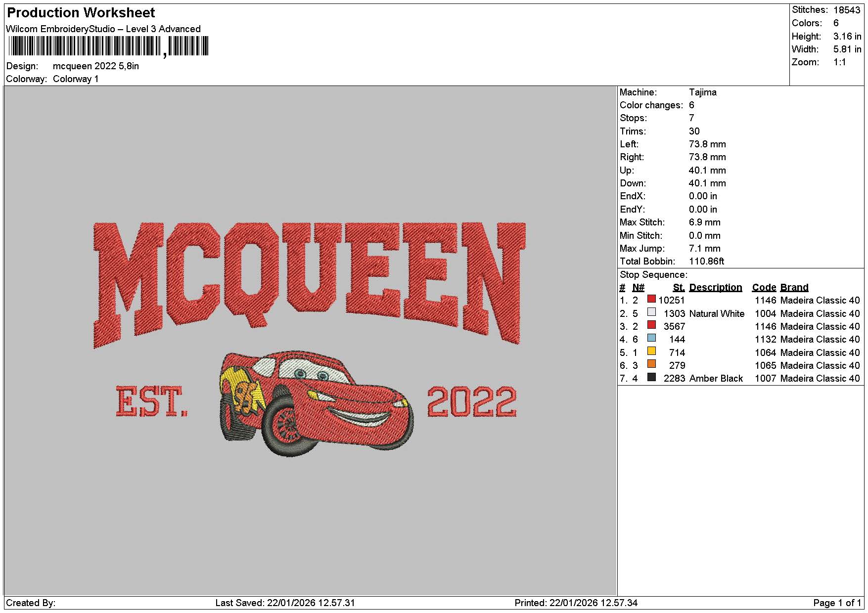Select thread code 1065 in stop 6

766,366
